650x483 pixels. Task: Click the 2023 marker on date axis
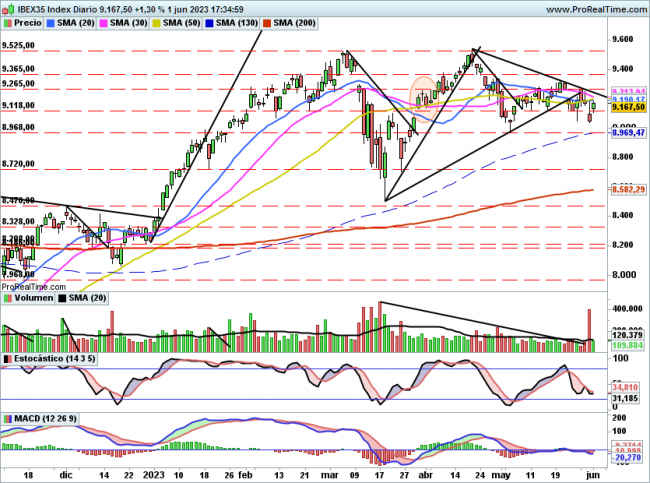(154, 475)
